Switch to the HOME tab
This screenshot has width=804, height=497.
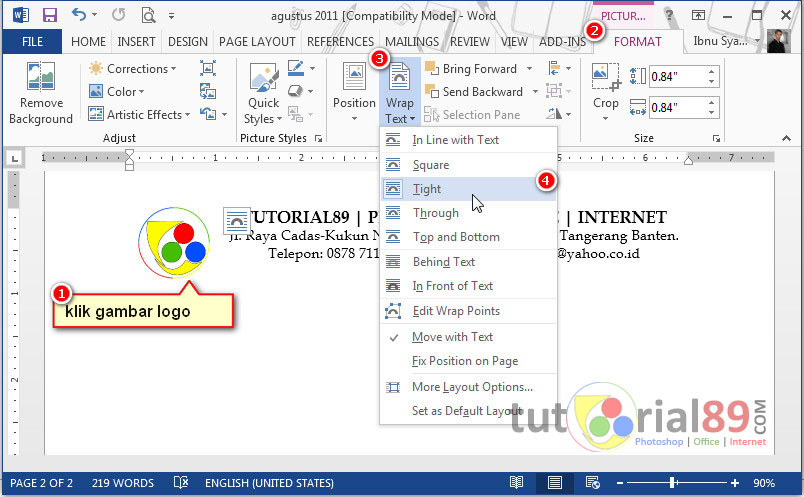point(88,42)
